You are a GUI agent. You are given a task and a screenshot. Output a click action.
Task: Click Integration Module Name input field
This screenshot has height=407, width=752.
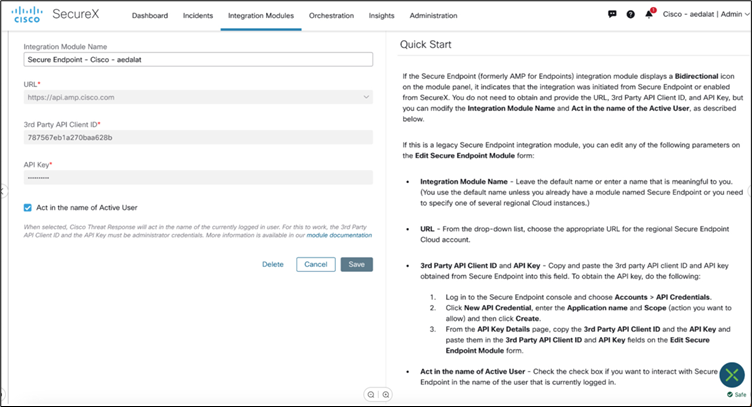(198, 59)
